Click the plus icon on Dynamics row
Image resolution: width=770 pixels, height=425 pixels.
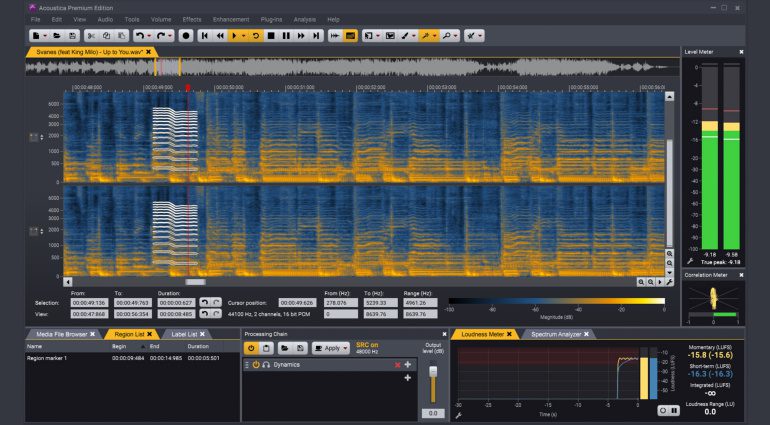(408, 365)
